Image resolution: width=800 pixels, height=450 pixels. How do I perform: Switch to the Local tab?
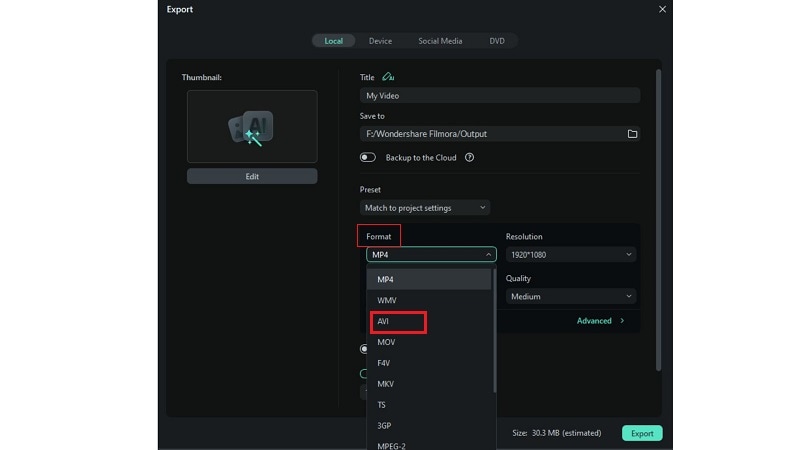coord(334,41)
